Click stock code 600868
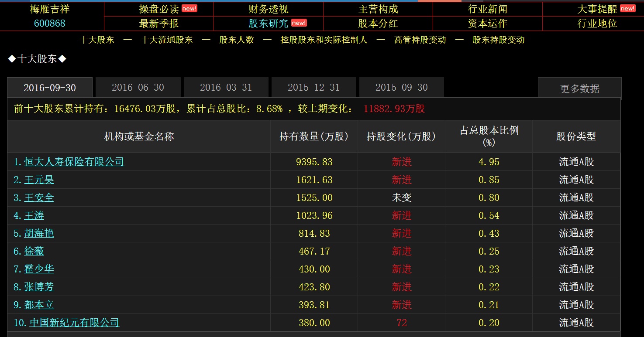Viewport: 644px width, 337px height. (x=50, y=24)
